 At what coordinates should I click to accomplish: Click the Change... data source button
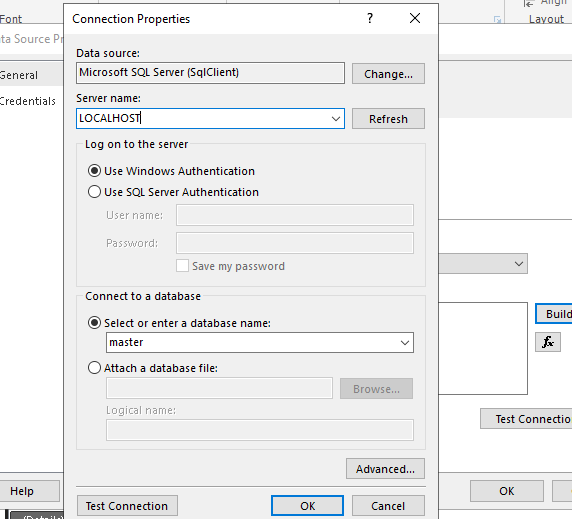pos(388,74)
